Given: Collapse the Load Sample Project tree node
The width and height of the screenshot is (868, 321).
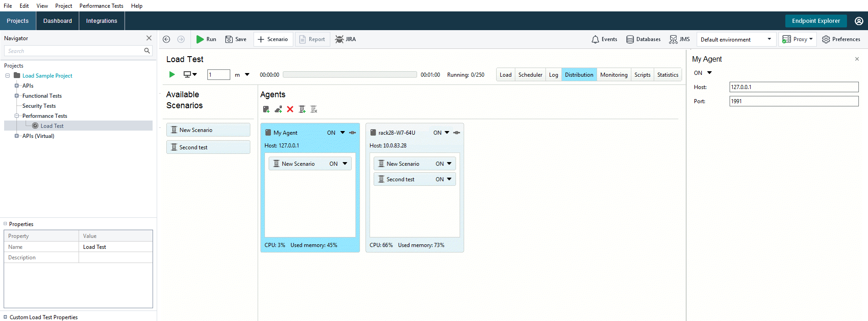Looking at the screenshot, I should [x=7, y=75].
